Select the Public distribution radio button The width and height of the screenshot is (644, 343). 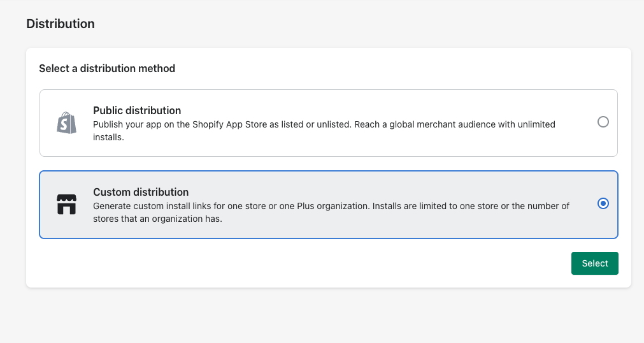tap(603, 122)
